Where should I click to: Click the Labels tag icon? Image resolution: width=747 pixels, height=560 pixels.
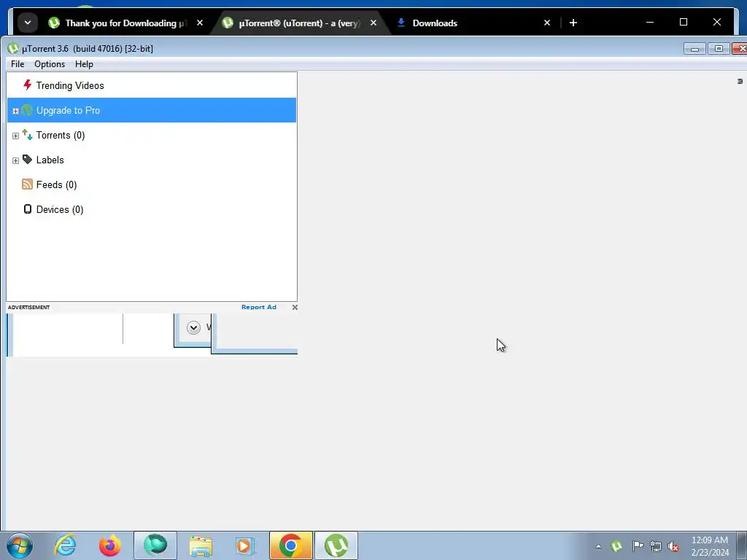tap(27, 160)
